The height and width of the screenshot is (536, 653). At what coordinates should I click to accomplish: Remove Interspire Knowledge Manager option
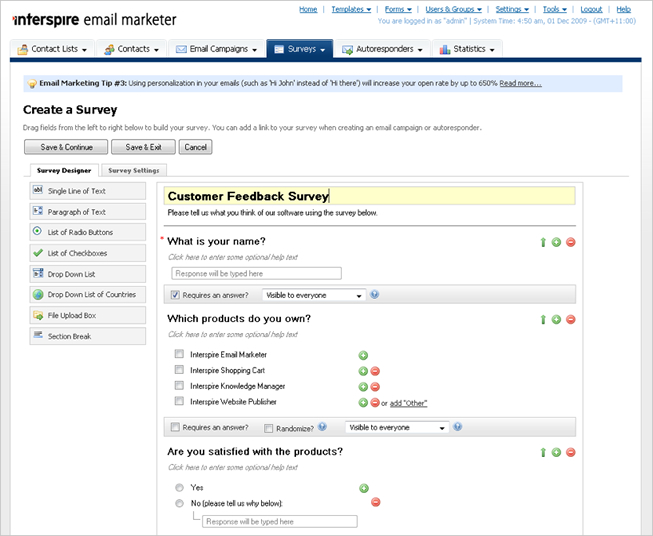point(375,387)
